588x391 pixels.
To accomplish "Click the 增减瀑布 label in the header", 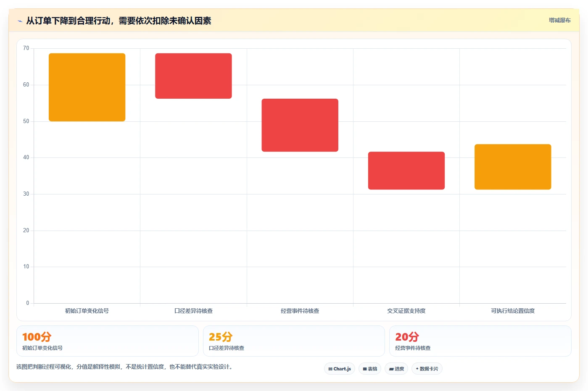I will [559, 20].
